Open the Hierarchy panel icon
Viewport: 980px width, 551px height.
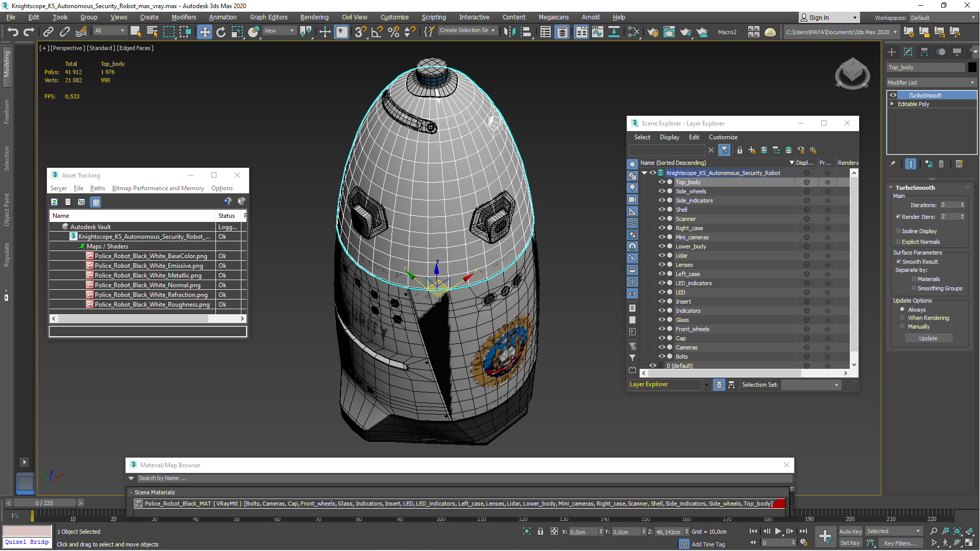[924, 52]
